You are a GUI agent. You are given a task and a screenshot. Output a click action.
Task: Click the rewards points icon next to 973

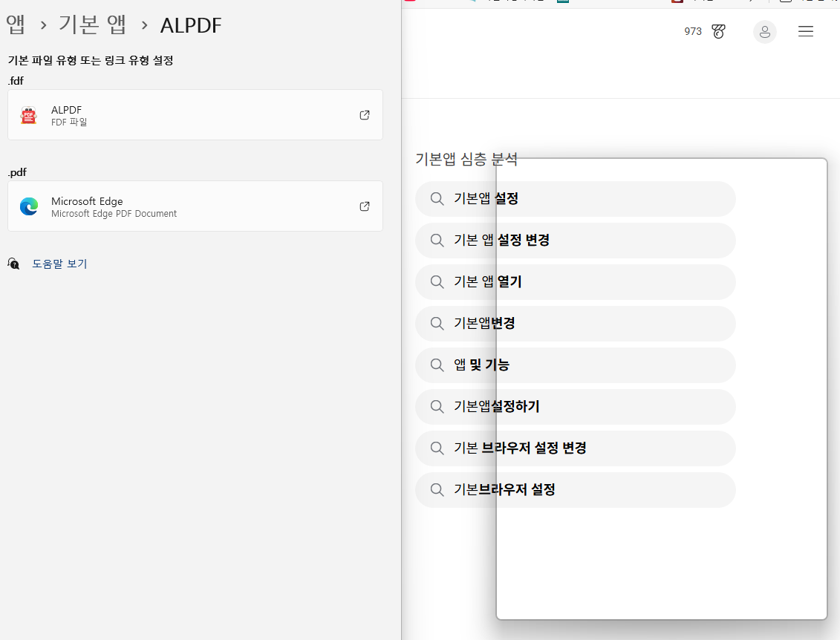click(718, 32)
